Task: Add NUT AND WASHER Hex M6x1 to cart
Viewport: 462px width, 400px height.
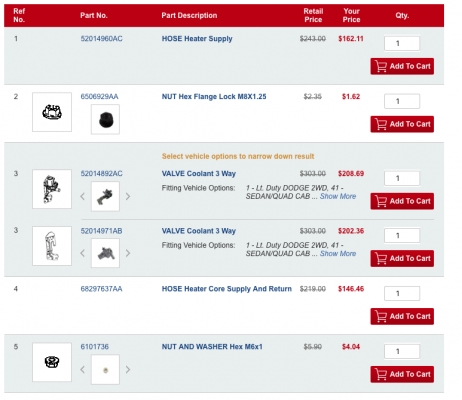Action: (402, 374)
